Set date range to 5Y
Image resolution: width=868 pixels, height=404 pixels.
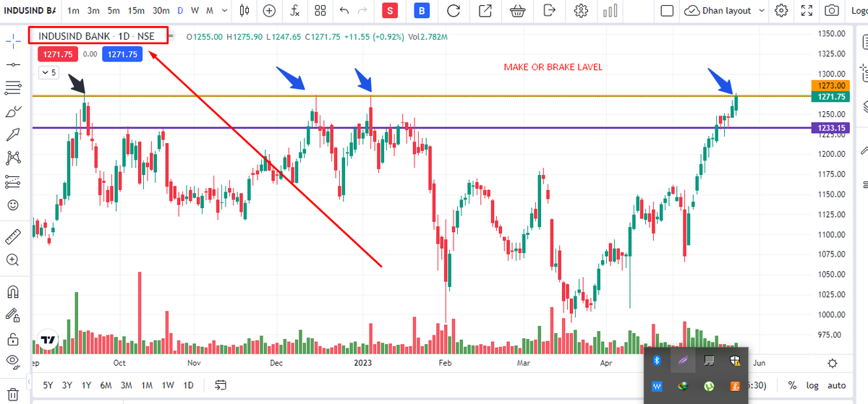47,384
